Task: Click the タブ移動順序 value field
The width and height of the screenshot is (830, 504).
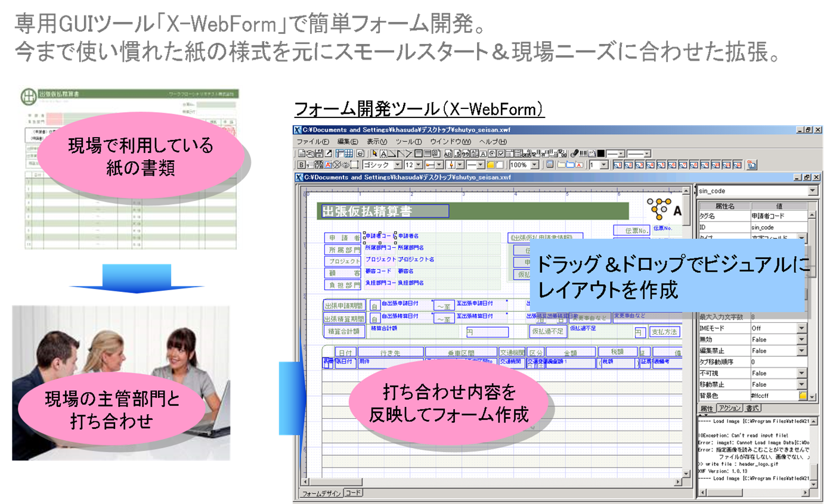Action: [779, 362]
